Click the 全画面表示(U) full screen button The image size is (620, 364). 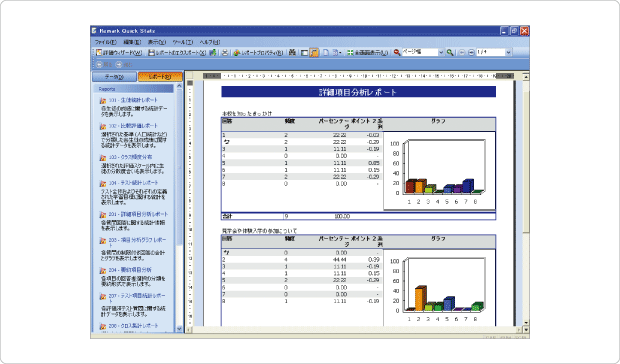[367, 53]
